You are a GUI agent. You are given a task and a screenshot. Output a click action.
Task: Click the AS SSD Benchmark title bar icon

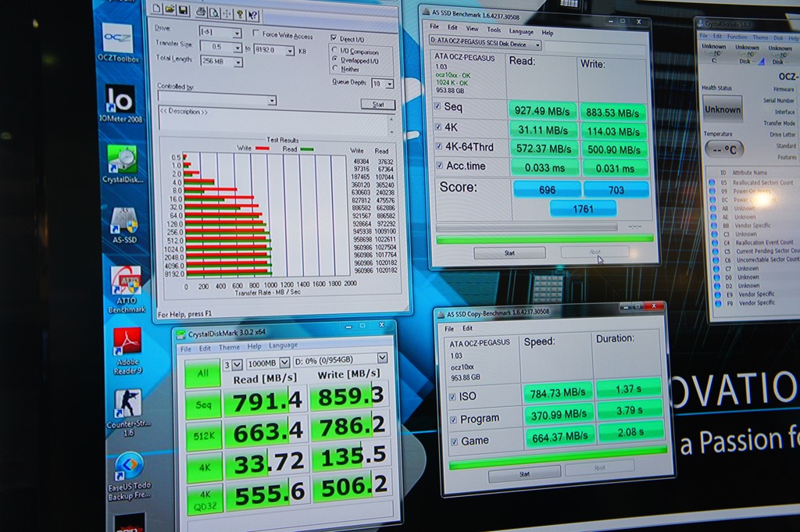426,12
